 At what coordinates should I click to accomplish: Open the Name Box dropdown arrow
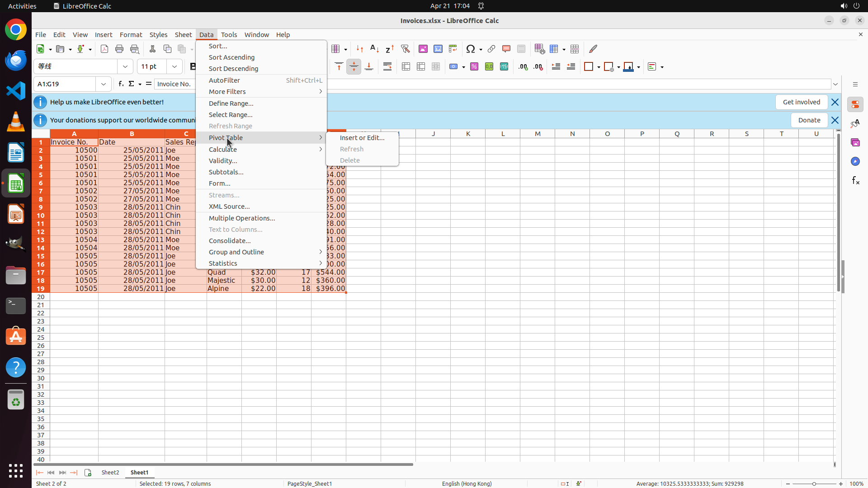104,84
